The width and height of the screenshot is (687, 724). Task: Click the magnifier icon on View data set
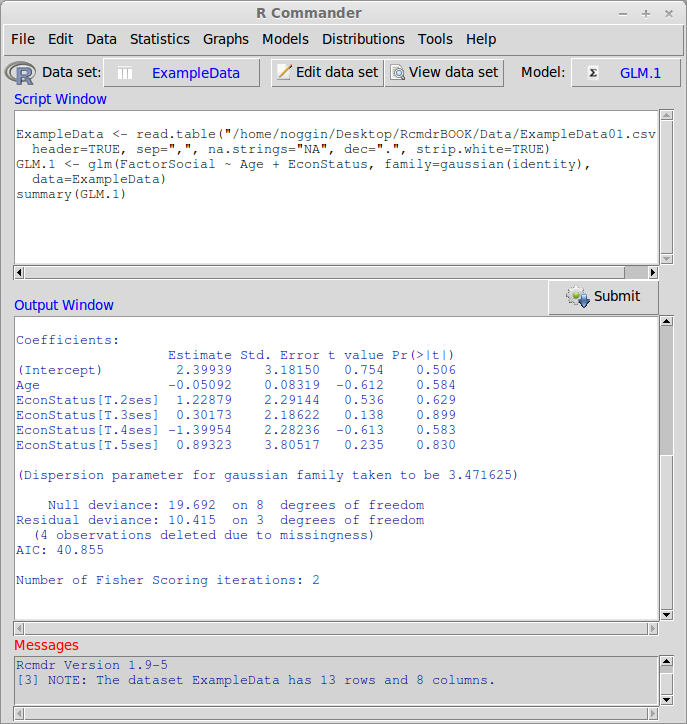click(397, 73)
